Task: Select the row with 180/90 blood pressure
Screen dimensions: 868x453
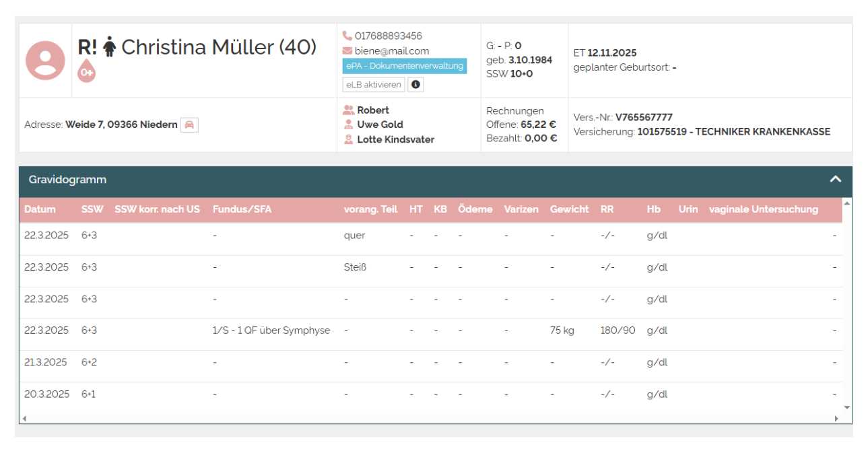Action: tap(431, 330)
